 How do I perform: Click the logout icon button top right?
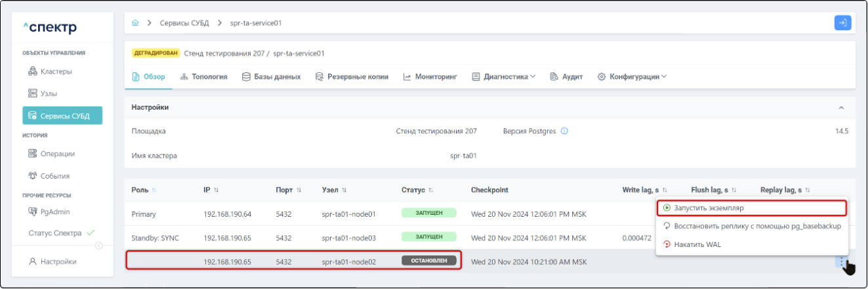(842, 23)
